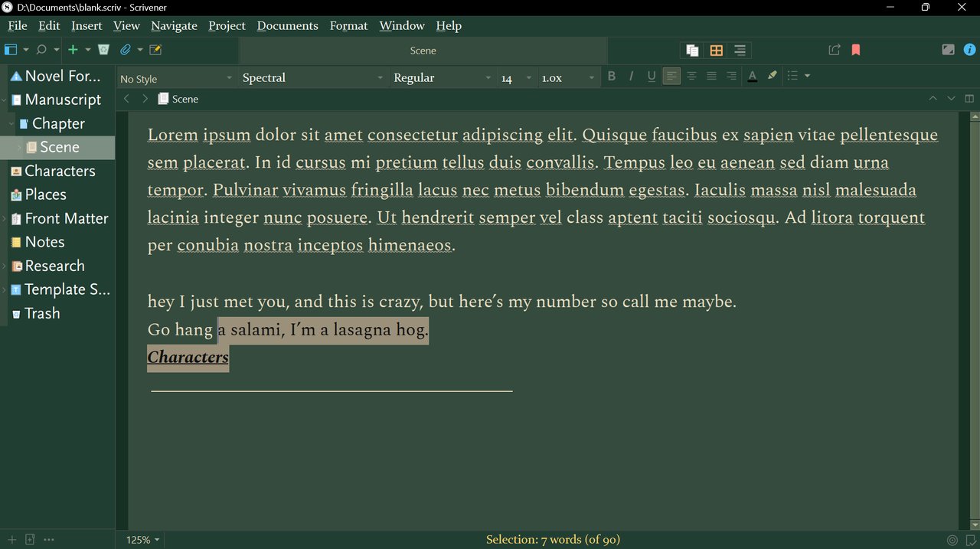
Task: Enter Composition Mode icon
Action: pyautogui.click(x=948, y=50)
